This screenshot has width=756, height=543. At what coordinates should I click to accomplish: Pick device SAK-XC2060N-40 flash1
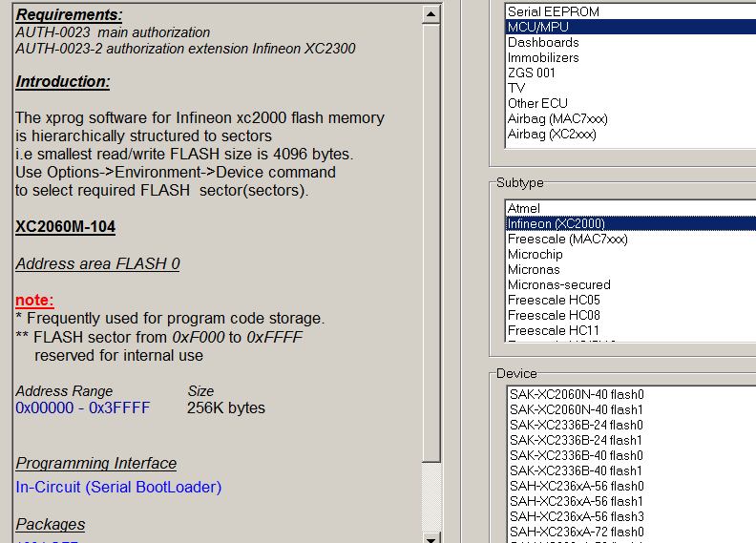pyautogui.click(x=632, y=409)
